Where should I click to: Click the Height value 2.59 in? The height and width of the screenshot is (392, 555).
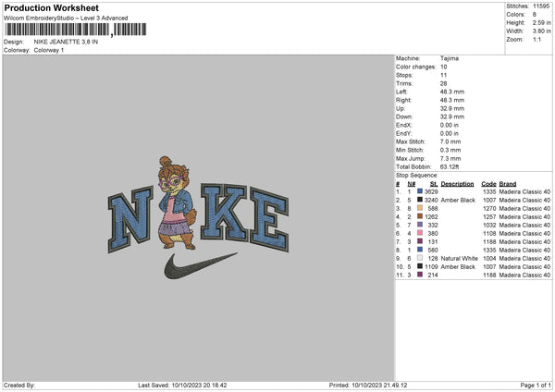[541, 22]
